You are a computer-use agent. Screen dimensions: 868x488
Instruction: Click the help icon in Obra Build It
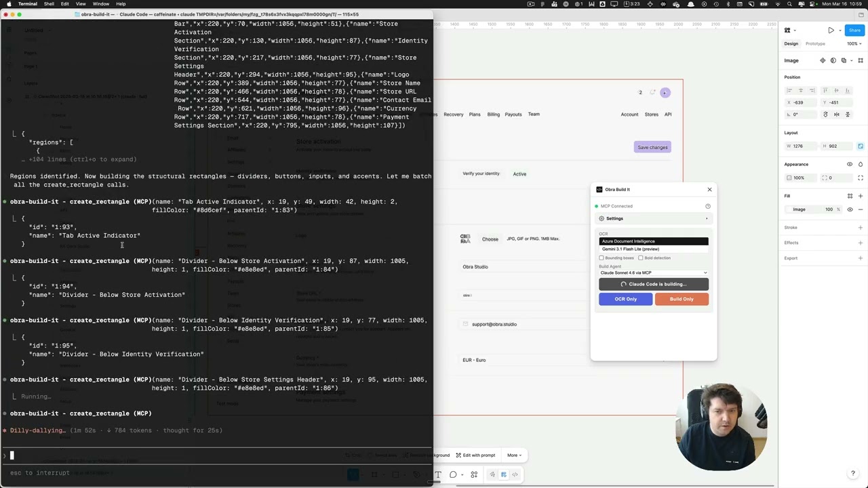(708, 206)
